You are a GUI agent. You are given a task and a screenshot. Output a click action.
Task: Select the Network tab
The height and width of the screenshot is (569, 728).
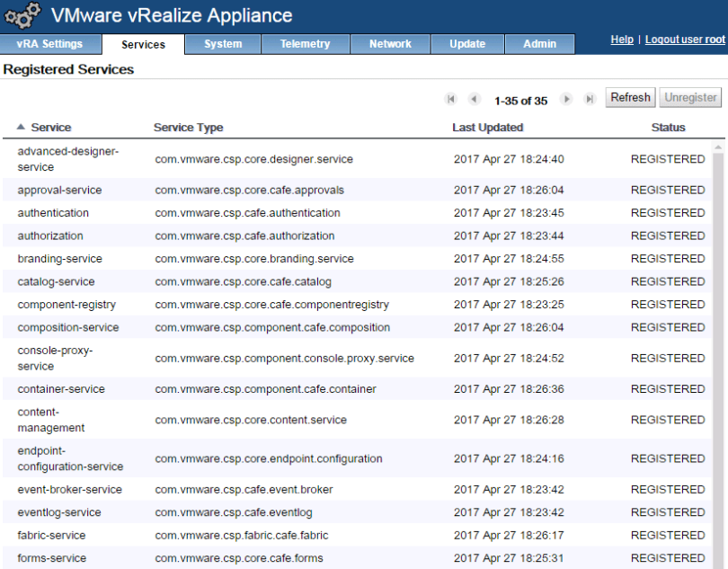390,44
